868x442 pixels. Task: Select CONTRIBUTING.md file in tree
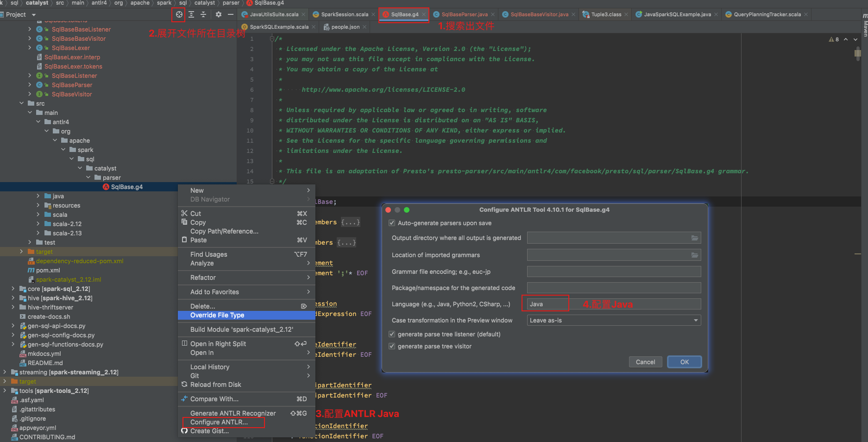47,437
